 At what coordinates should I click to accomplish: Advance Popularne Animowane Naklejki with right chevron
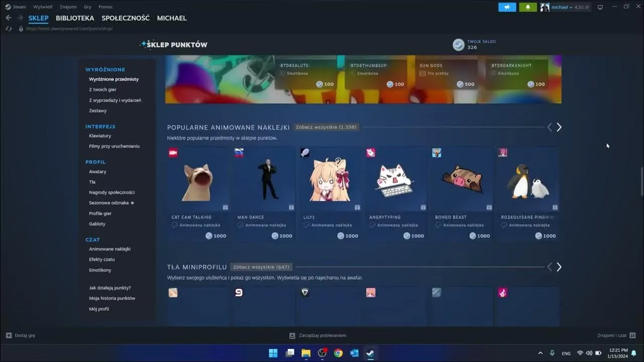(558, 127)
